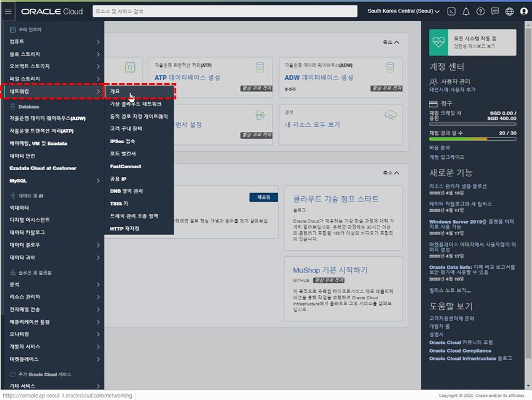
Task: Click the resource search cloud icon
Action: (x=391, y=115)
